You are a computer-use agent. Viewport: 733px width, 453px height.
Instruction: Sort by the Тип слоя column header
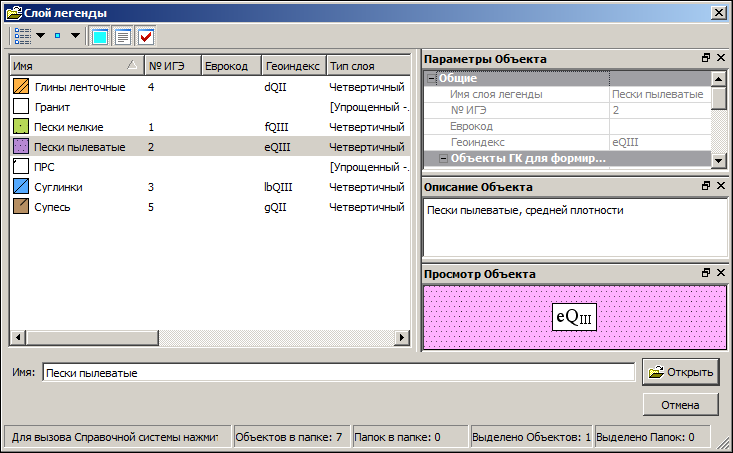coord(368,66)
